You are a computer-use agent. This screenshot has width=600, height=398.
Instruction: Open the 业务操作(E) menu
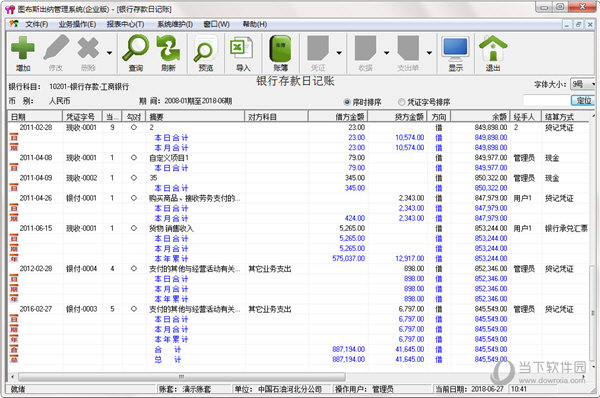point(77,24)
